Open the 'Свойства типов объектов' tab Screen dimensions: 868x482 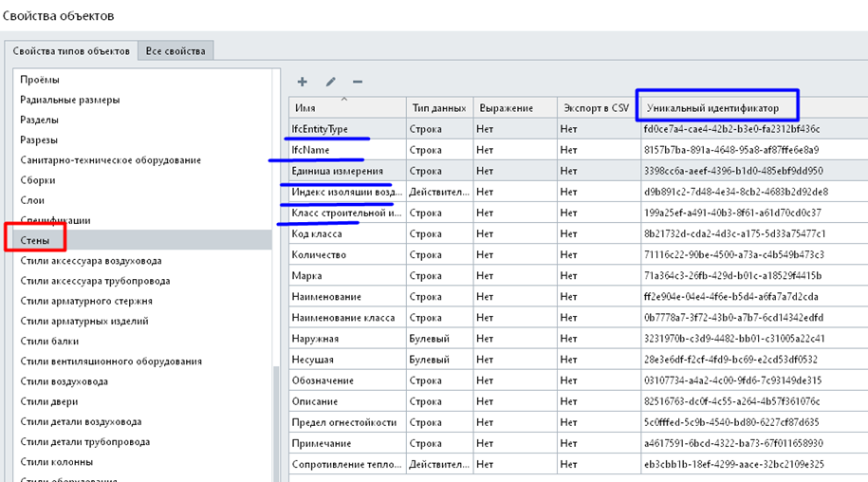click(71, 51)
